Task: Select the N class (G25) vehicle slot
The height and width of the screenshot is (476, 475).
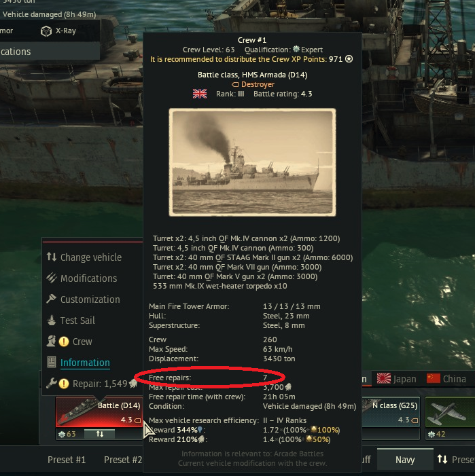Action: point(391,412)
